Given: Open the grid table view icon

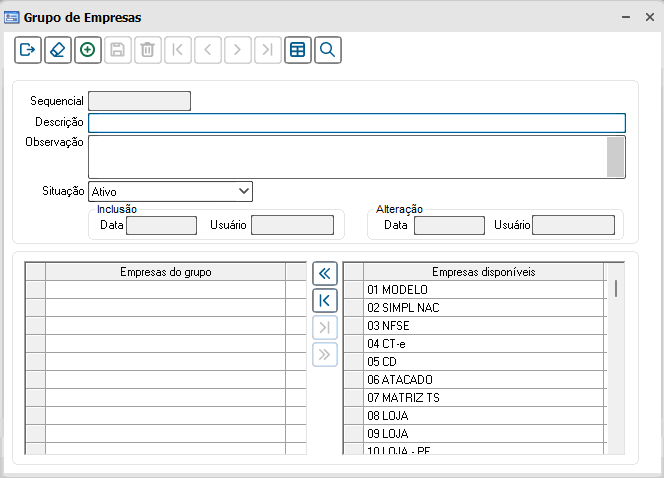Looking at the screenshot, I should click(x=297, y=49).
